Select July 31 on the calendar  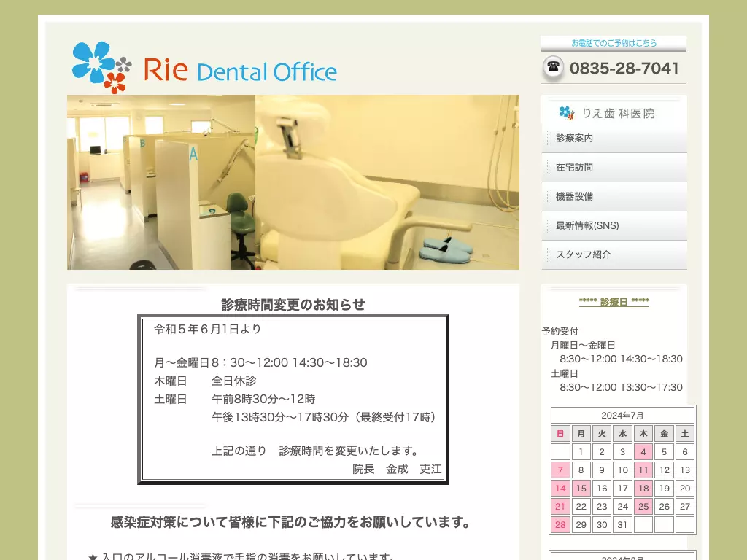click(622, 524)
